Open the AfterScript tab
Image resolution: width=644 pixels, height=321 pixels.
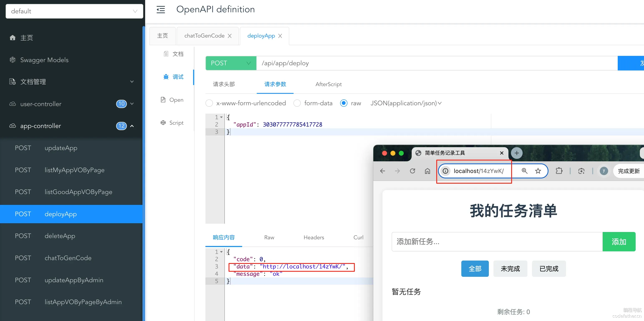328,84
